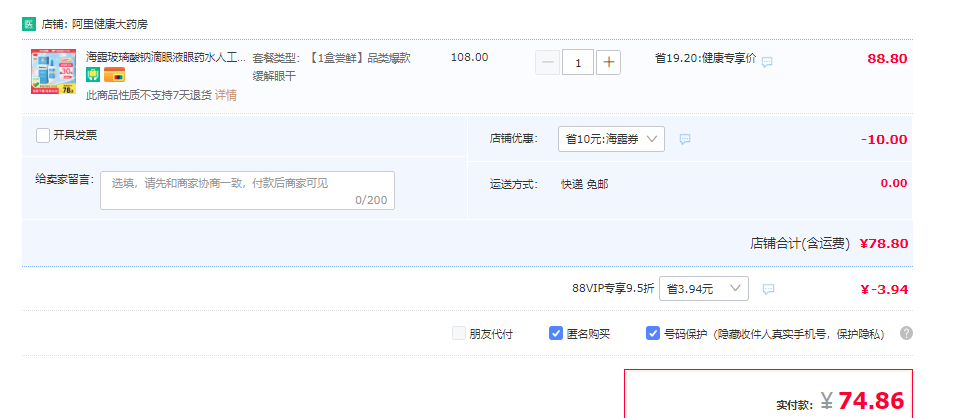The width and height of the screenshot is (959, 418).
Task: Click the green shield service icon
Action: click(x=93, y=75)
